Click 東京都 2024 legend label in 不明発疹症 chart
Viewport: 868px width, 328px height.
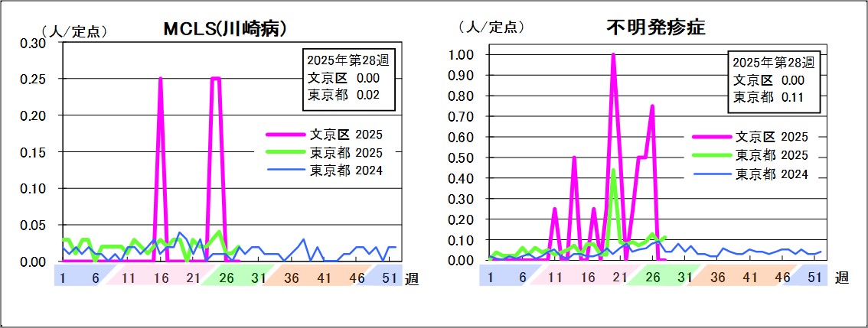point(772,174)
